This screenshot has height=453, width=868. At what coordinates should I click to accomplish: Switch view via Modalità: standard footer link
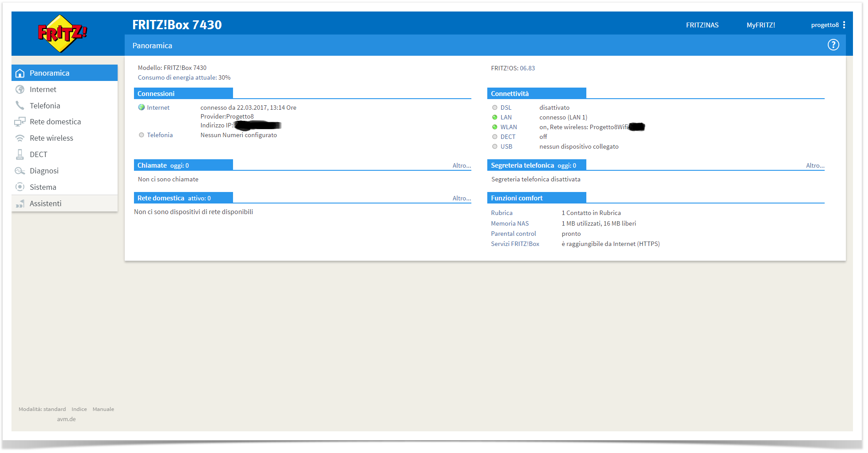pos(42,409)
